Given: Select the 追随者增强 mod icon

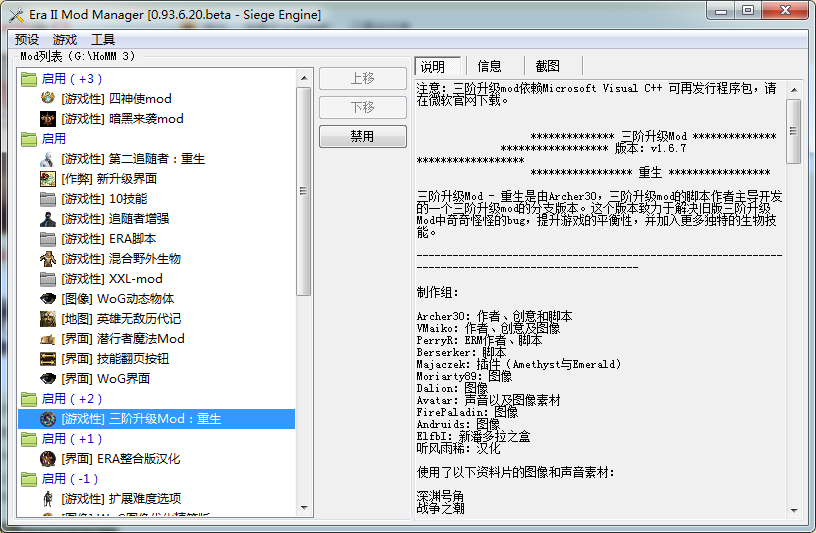Looking at the screenshot, I should coord(48,219).
